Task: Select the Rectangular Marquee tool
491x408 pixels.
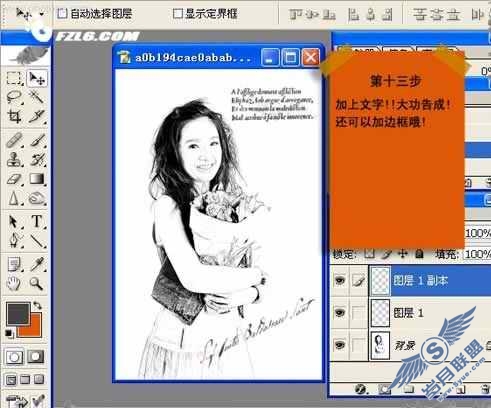Action: click(14, 78)
